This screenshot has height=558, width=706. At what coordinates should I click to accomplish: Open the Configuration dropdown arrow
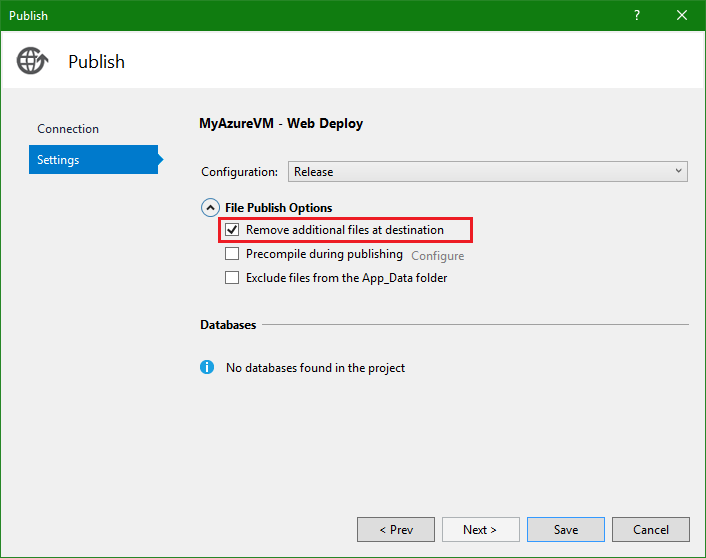(x=678, y=171)
